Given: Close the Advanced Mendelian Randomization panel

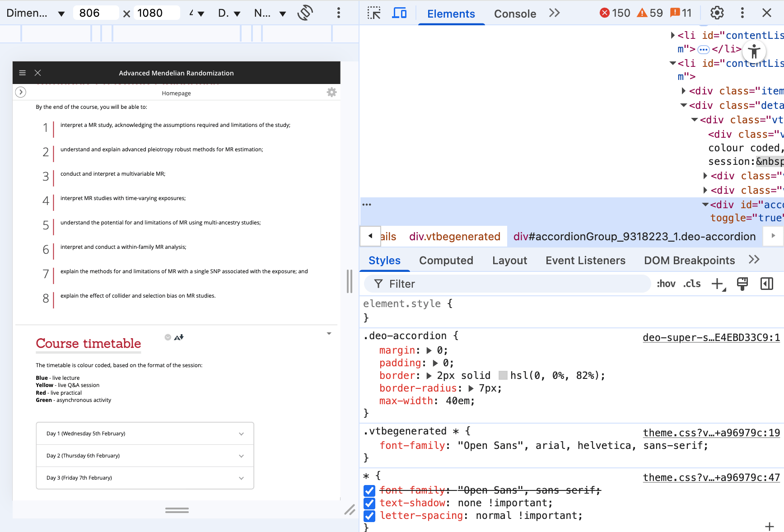Looking at the screenshot, I should (x=38, y=73).
